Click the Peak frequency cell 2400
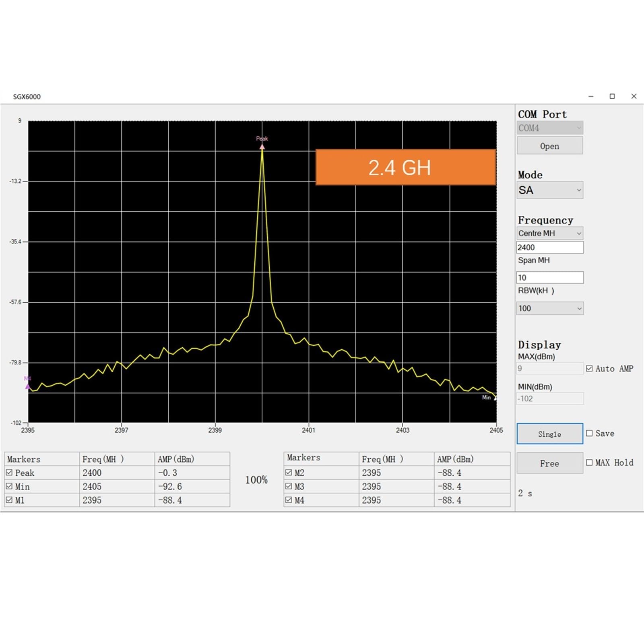 point(117,473)
